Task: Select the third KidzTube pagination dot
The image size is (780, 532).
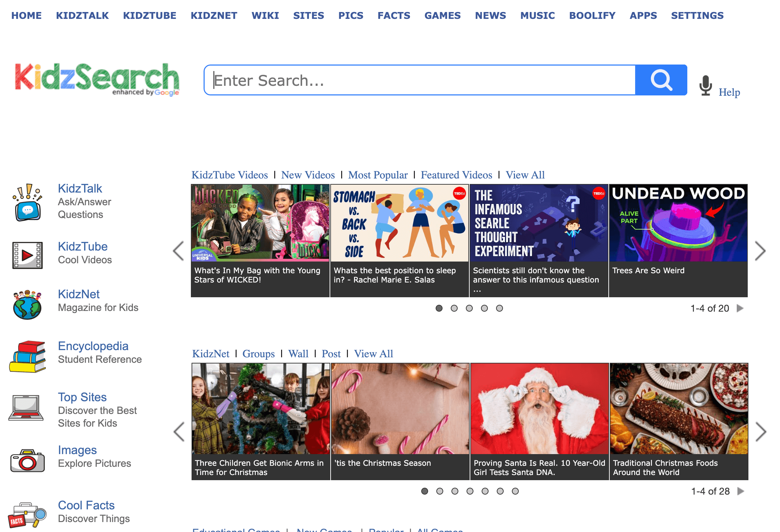Action: click(469, 308)
